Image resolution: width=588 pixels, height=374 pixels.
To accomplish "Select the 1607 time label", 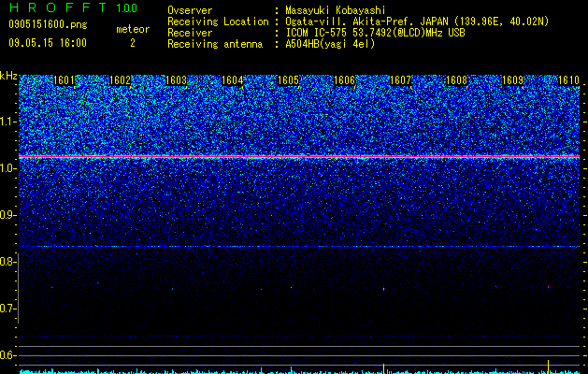I will [400, 80].
